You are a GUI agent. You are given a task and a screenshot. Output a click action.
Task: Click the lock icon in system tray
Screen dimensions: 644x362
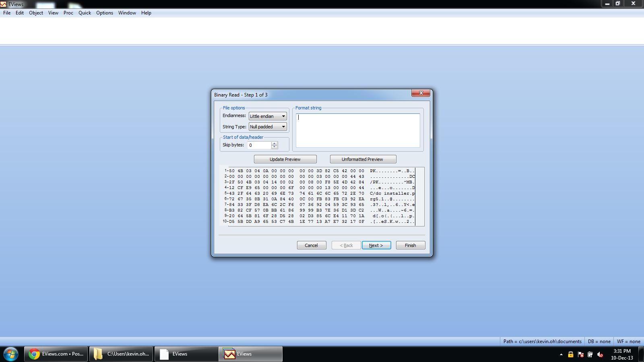pyautogui.click(x=570, y=354)
